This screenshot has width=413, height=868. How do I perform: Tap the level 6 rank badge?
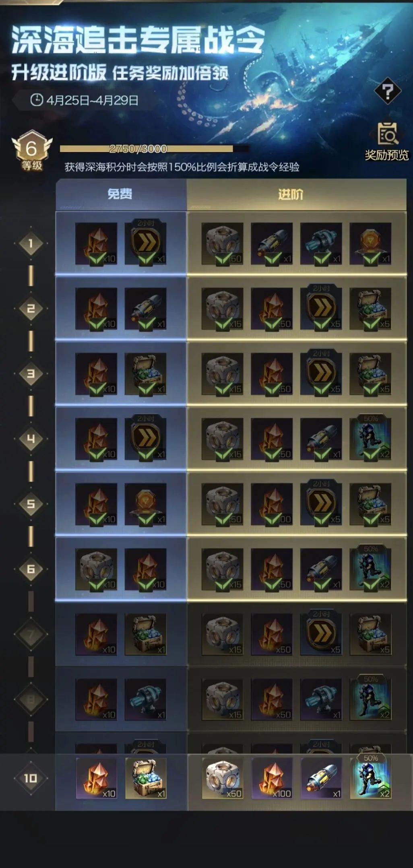32,151
